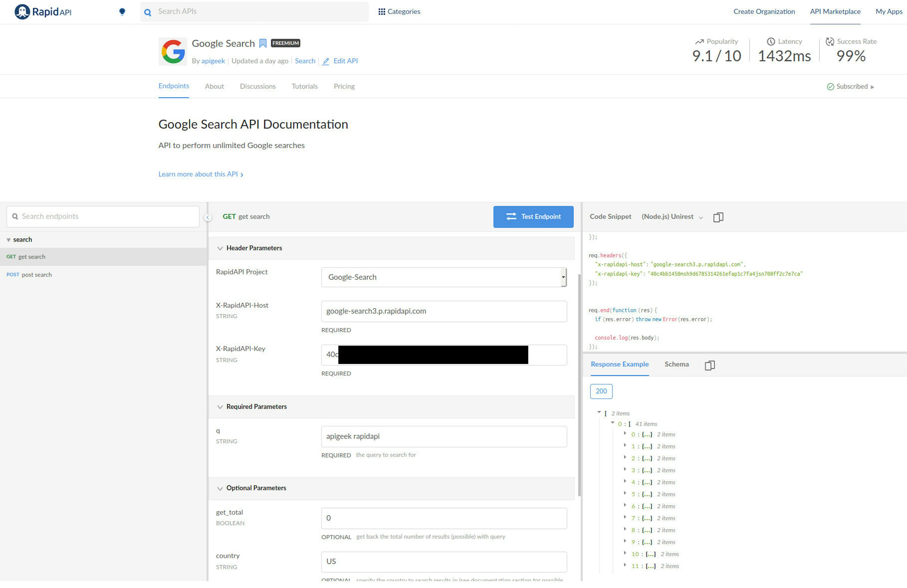Open the (Node.js) Unirest language dropdown

click(x=672, y=217)
